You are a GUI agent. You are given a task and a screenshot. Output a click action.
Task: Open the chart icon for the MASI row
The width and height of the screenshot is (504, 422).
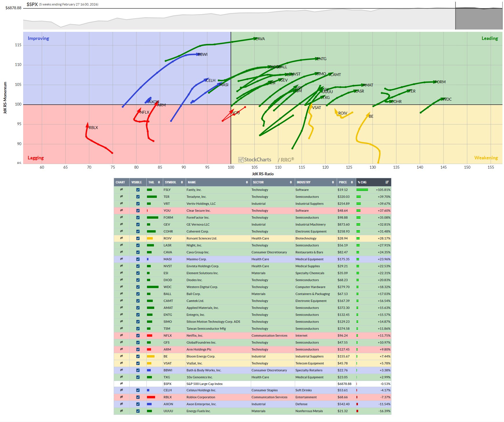(122, 259)
